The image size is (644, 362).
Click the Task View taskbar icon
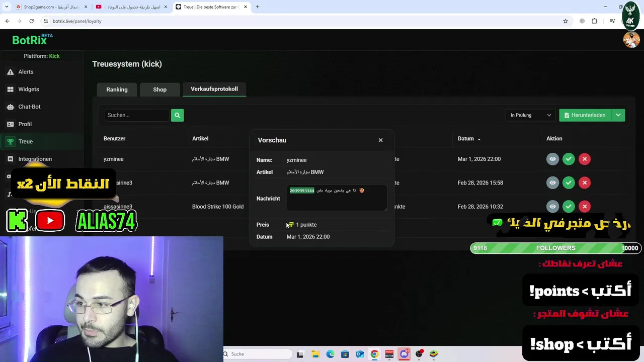[x=300, y=354]
